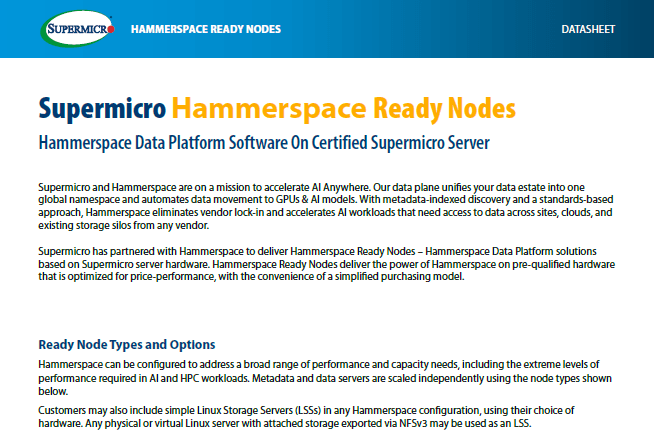Viewport: 654px width, 435px height.
Task: Click paragraph beginning "Hammerspace can be configured to address"
Action: coord(325,378)
